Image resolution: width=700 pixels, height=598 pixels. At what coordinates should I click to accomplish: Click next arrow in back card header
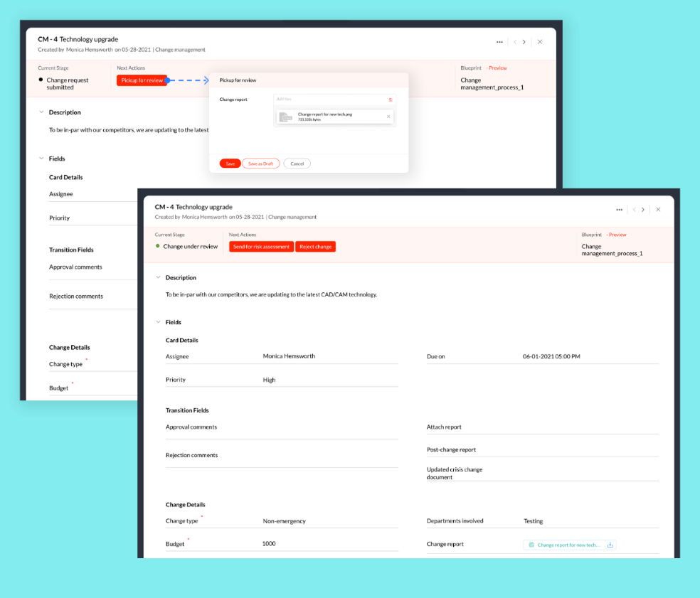524,42
